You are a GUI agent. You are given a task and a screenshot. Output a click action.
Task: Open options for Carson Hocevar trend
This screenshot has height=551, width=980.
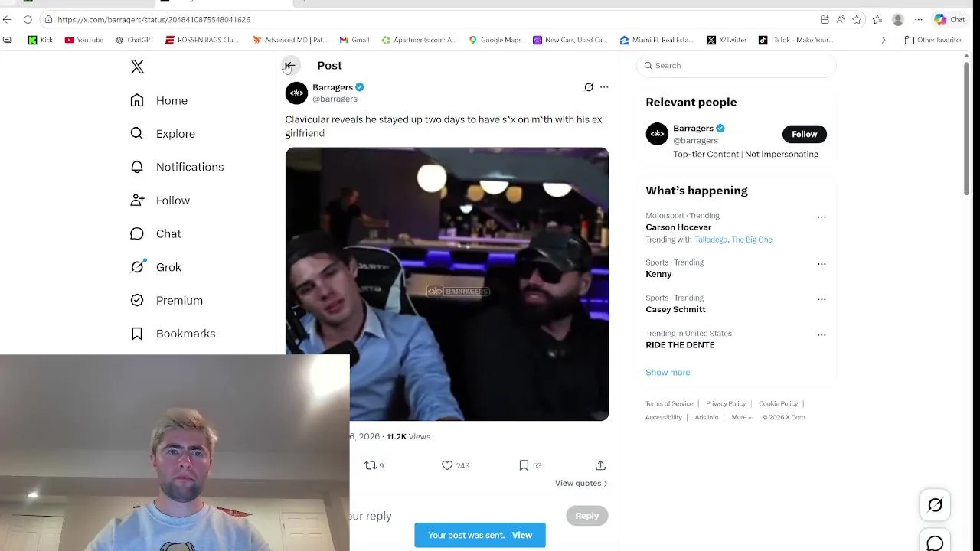click(822, 217)
